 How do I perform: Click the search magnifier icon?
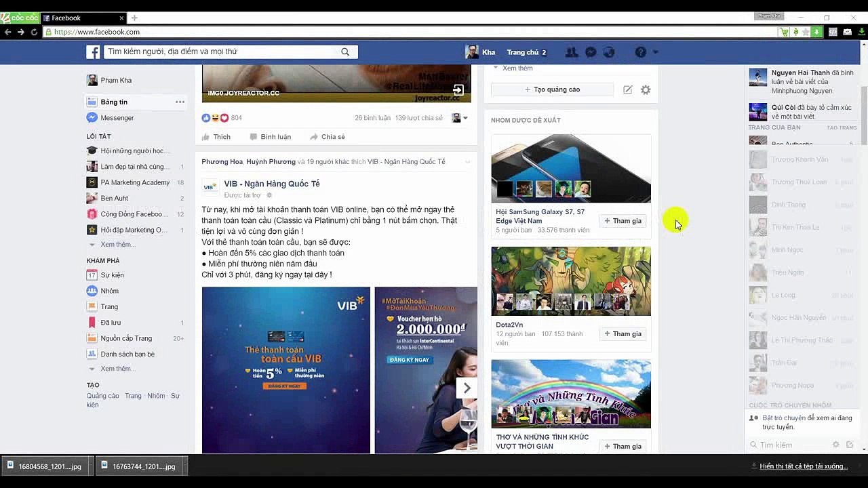(x=345, y=52)
